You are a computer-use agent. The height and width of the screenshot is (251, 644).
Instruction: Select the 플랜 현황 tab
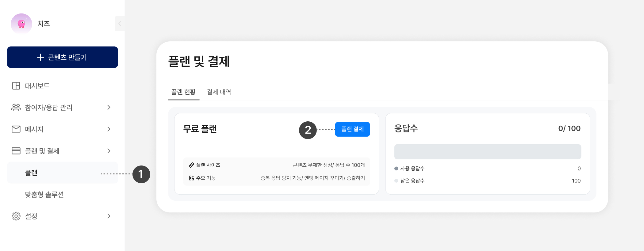pos(183,92)
